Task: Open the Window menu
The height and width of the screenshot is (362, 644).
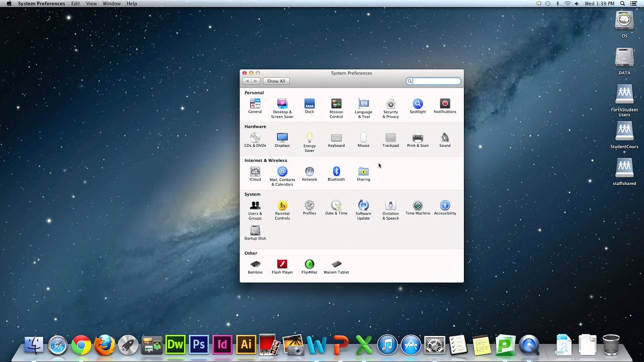Action: tap(112, 4)
